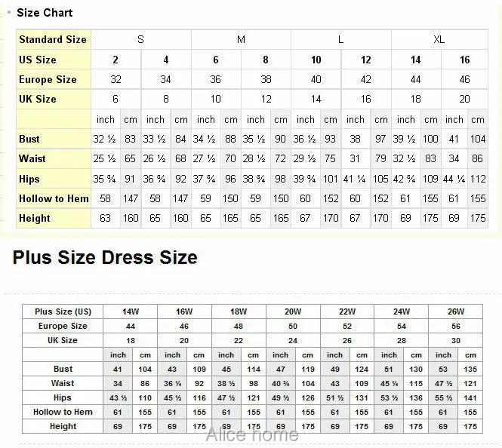Screen dimensions: 502x448
Task: Click the Hips 44 ¼ inch value
Action: [x=454, y=179]
